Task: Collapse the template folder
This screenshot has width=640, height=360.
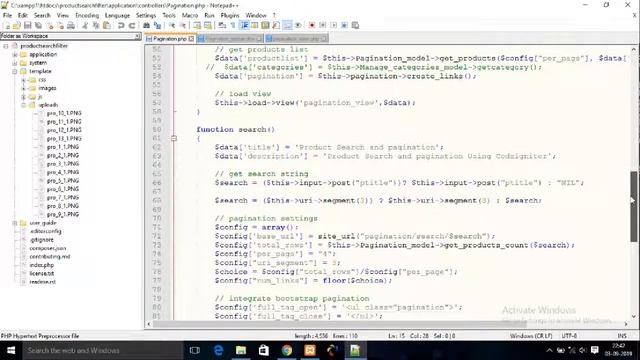Action: click(15, 71)
